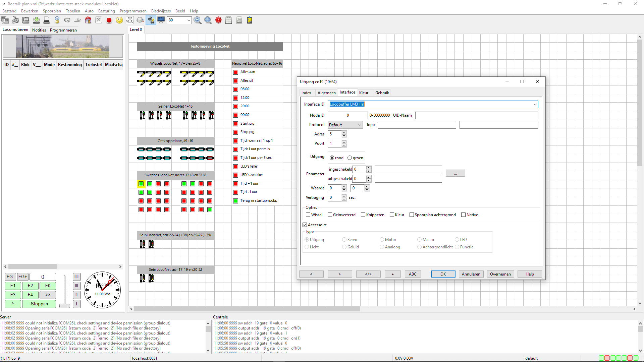Enable the Geinverteerd checkbox
This screenshot has height=362, width=644.
pyautogui.click(x=330, y=215)
